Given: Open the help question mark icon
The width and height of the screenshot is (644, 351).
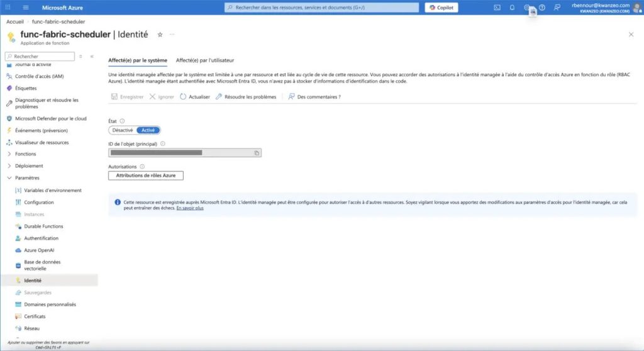Looking at the screenshot, I should click(542, 8).
